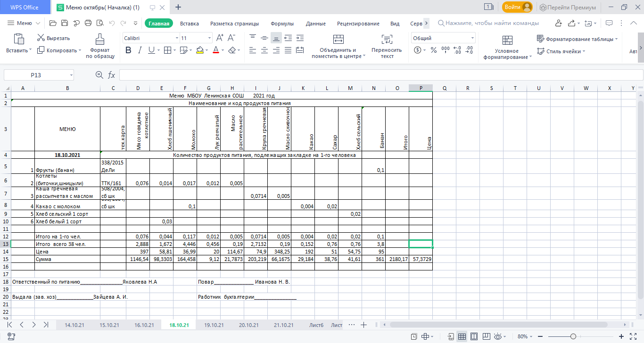This screenshot has height=343, width=644.
Task: Toggle Bold formatting
Action: [x=127, y=50]
